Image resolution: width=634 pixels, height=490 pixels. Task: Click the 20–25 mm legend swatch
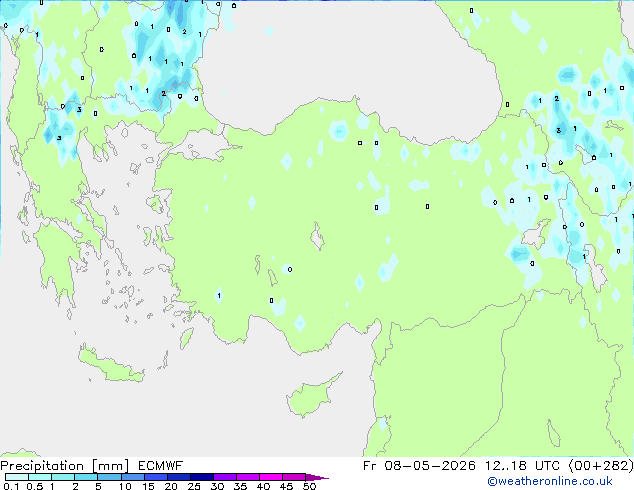(179, 477)
